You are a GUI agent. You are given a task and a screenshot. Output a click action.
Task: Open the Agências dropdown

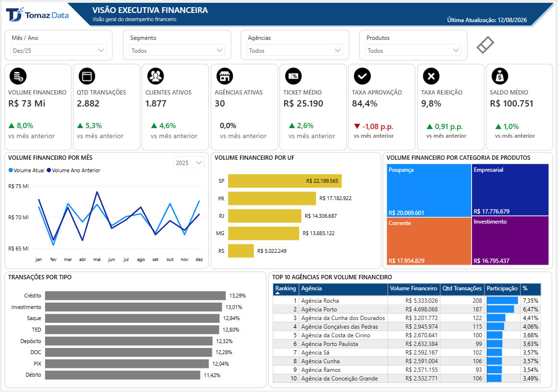tap(295, 50)
